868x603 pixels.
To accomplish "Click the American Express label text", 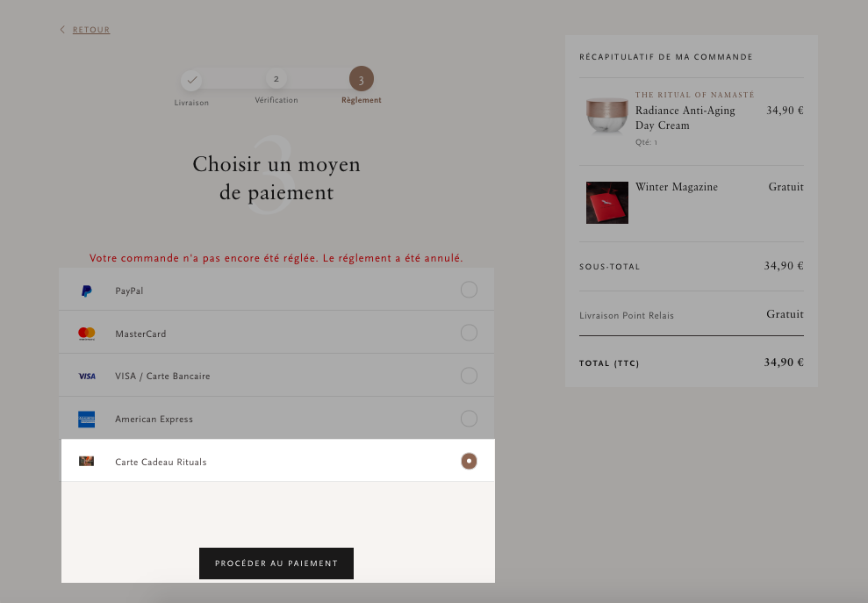I will pos(154,420).
